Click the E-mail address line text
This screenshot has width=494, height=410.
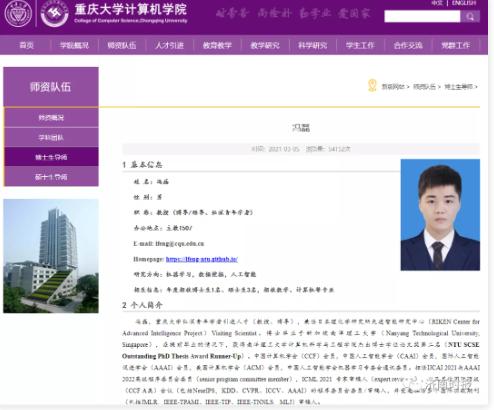pyautogui.click(x=169, y=244)
